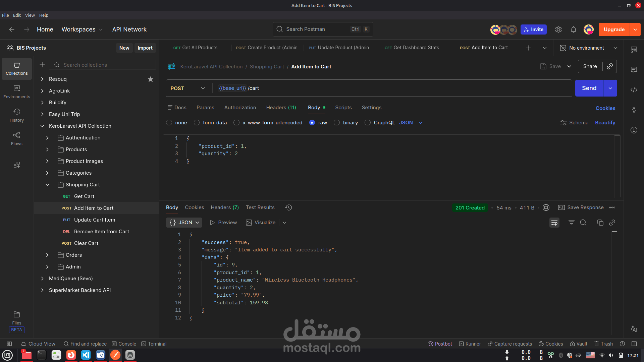This screenshot has height=362, width=644.
Task: Open the History sidebar panel
Action: tap(16, 115)
